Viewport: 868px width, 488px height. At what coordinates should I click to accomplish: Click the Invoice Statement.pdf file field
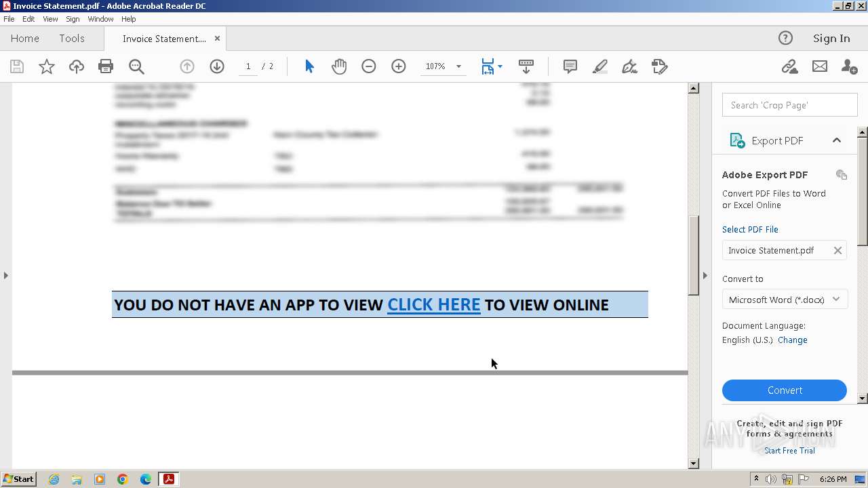pos(785,250)
